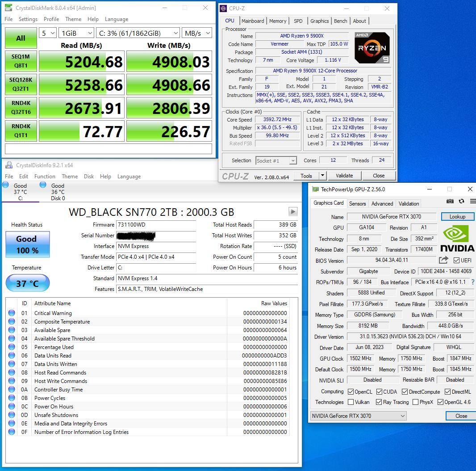The image size is (476, 471).
Task: Switch to the Mainboard tab in CPU-Z
Action: pyautogui.click(x=253, y=21)
